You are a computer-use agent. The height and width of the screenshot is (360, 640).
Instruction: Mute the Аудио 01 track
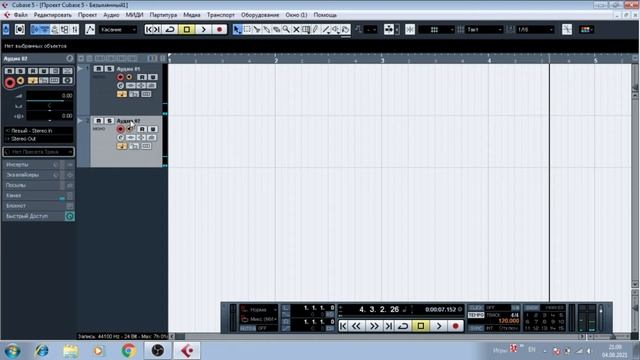[98, 69]
